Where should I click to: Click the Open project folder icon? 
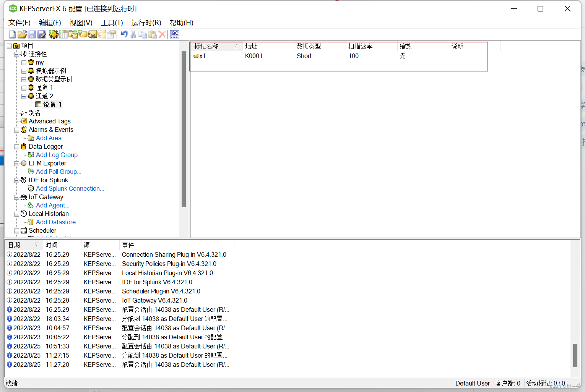(22, 34)
